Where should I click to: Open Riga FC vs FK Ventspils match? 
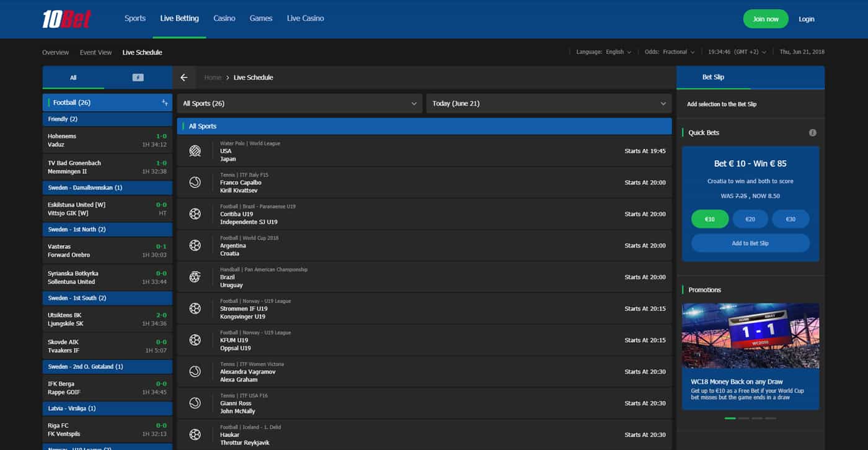point(107,430)
